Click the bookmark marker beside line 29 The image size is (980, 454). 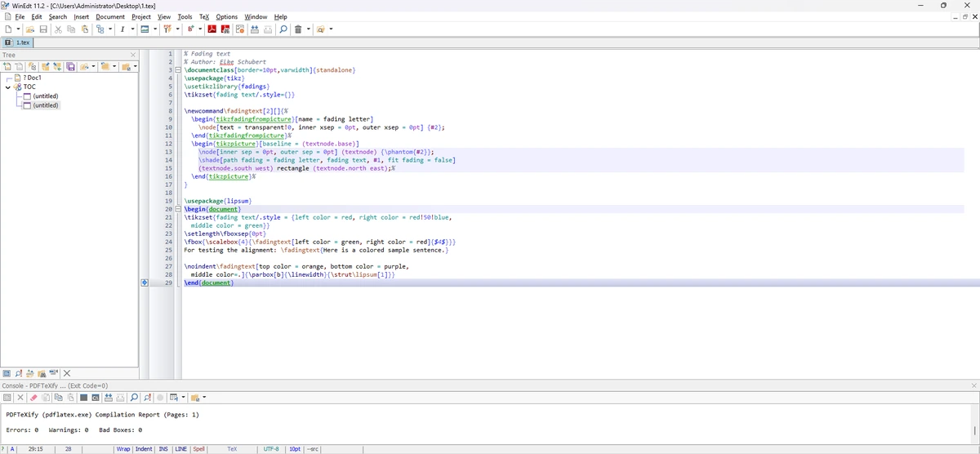[x=145, y=283]
